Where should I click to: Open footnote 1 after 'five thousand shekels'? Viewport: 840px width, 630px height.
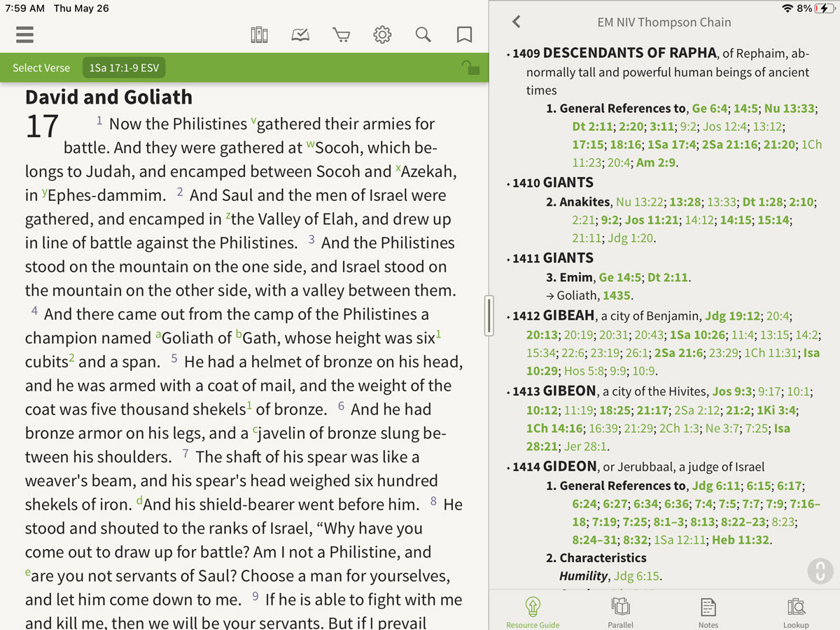point(250,406)
